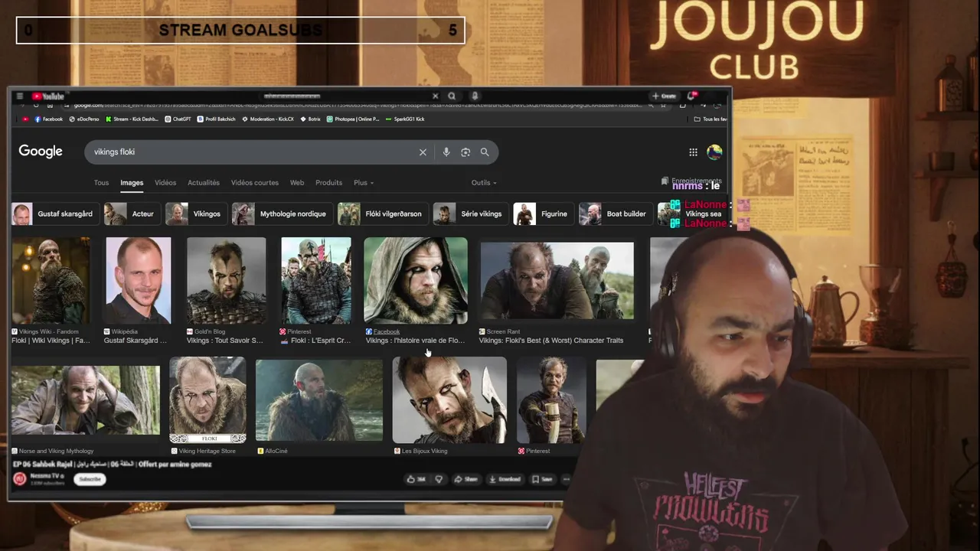Filter by the Flóki Vilgerðarson chip

coord(381,214)
